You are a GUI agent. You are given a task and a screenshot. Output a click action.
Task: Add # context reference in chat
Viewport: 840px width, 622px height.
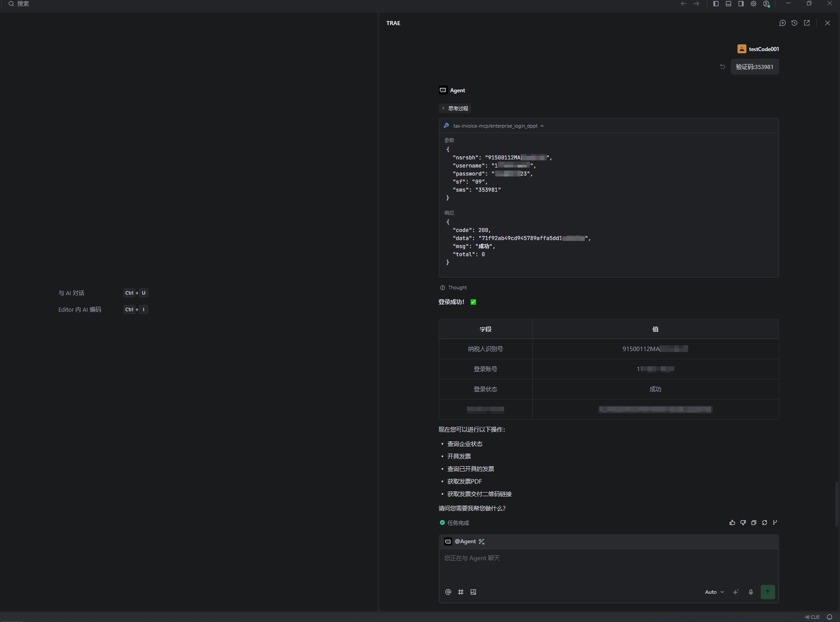[x=461, y=592]
